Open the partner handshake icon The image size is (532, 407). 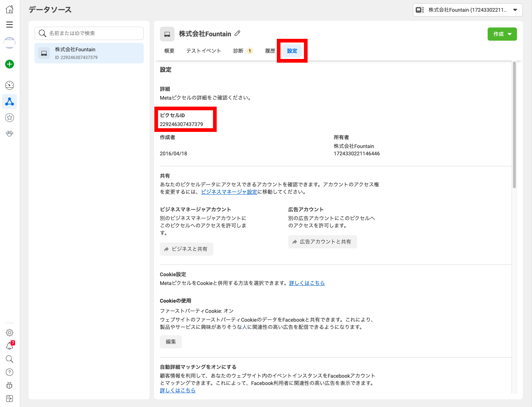click(x=10, y=134)
